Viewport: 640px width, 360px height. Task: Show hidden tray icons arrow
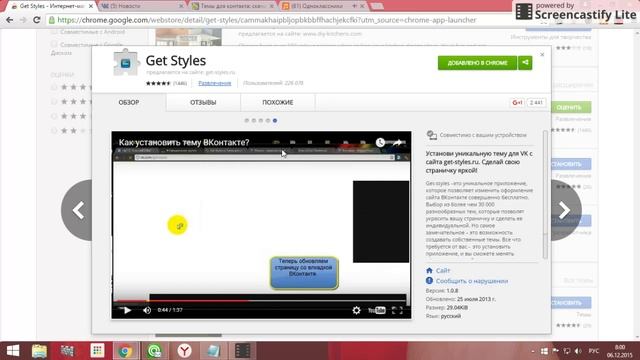(x=533, y=351)
